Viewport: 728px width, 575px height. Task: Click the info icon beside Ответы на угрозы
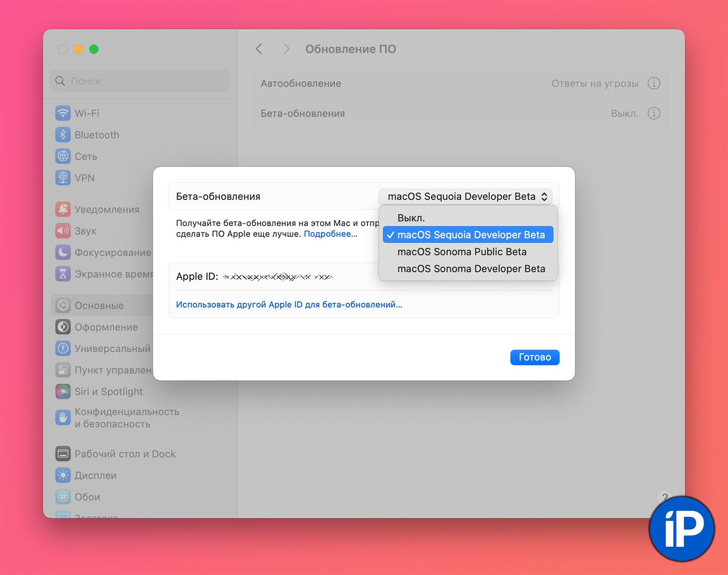tap(654, 83)
